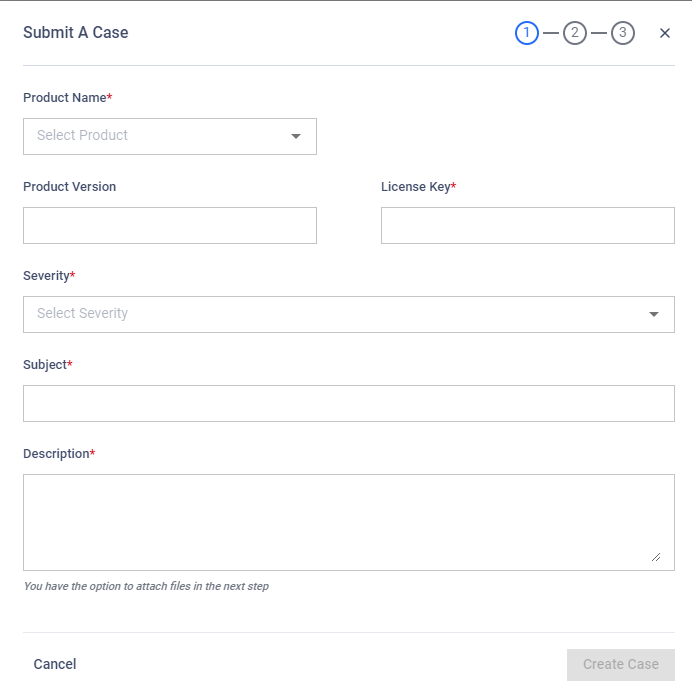
Task: Click the Description resize grip handle
Action: (656, 558)
